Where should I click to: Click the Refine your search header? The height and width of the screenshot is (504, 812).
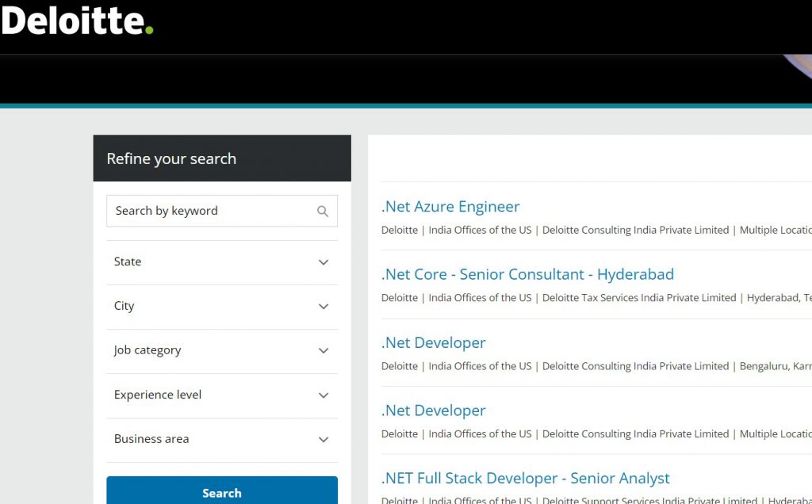click(x=171, y=158)
